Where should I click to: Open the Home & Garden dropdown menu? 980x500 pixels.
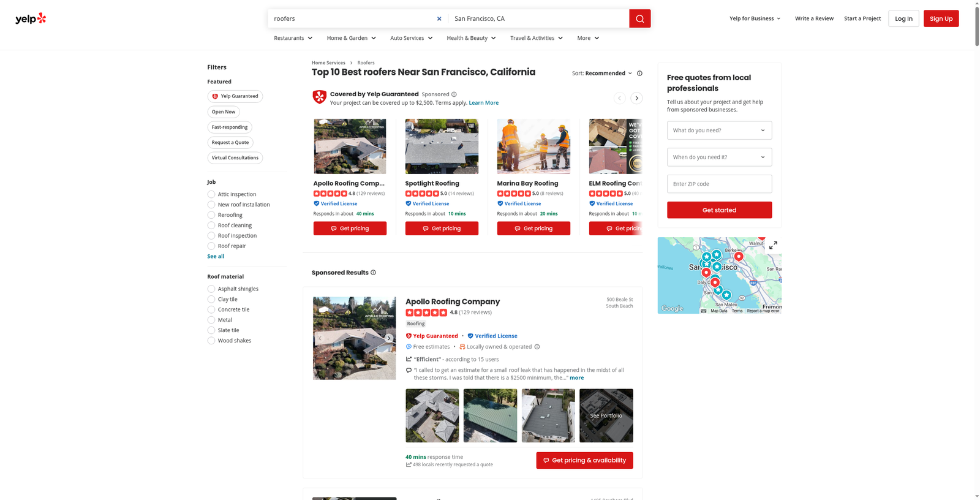(x=352, y=38)
